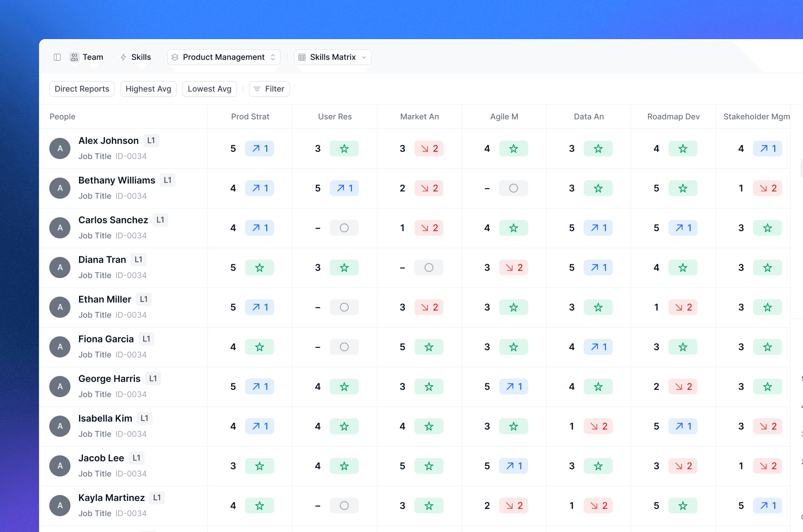Expand the Skills Matrix view dropdown

click(x=332, y=57)
